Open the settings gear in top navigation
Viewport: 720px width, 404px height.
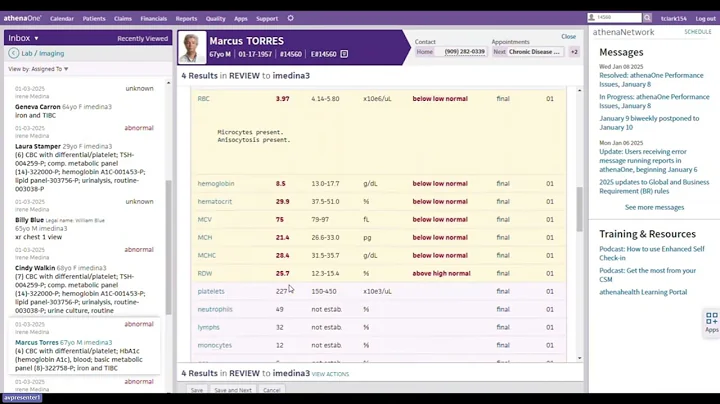pyautogui.click(x=290, y=18)
